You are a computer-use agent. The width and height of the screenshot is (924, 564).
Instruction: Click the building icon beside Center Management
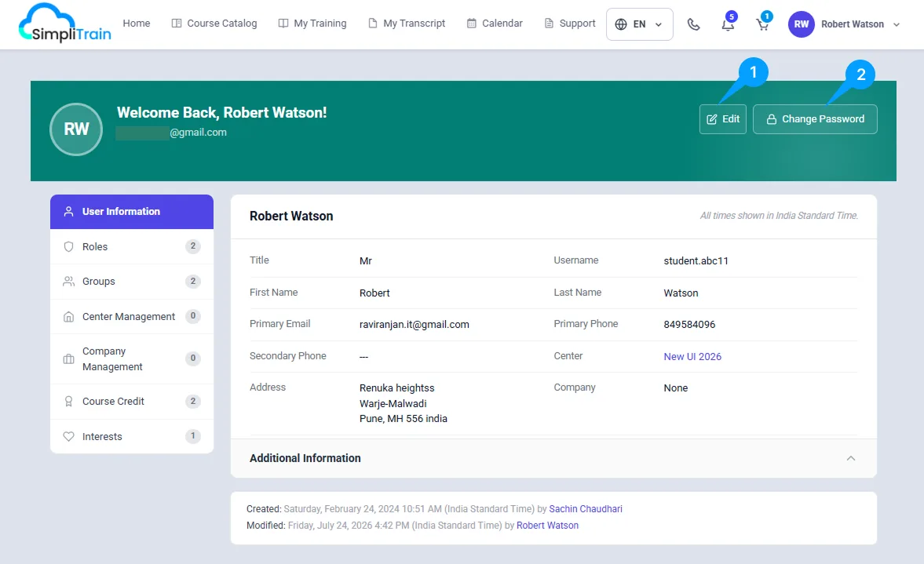(69, 317)
